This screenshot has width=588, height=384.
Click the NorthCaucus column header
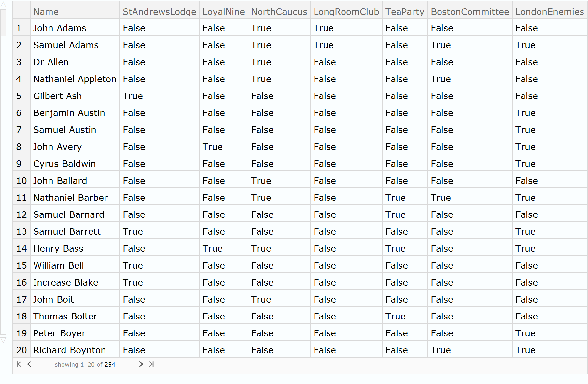(279, 12)
